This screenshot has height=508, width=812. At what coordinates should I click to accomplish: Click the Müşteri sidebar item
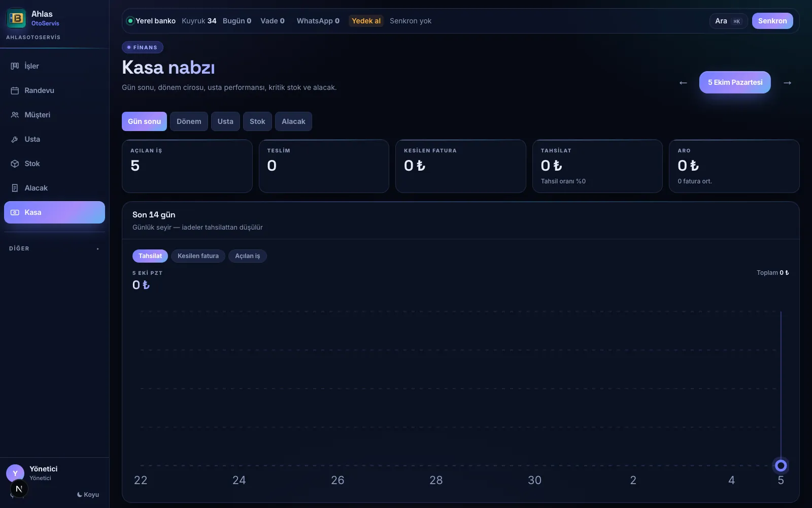coord(54,115)
